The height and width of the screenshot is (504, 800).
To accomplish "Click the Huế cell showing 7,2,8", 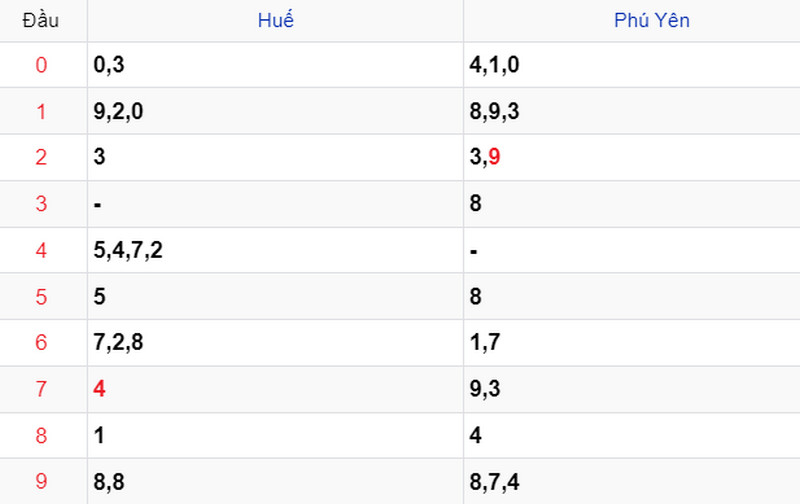I will [x=275, y=343].
